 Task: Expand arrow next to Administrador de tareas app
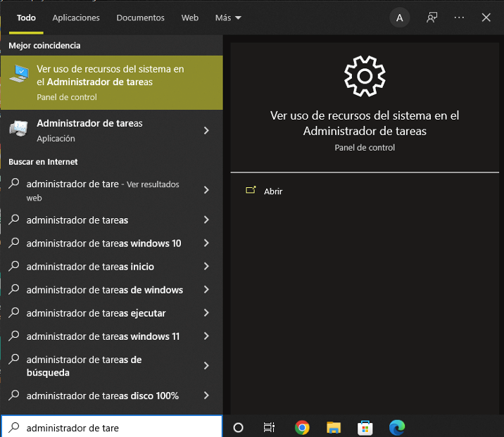pyautogui.click(x=206, y=130)
